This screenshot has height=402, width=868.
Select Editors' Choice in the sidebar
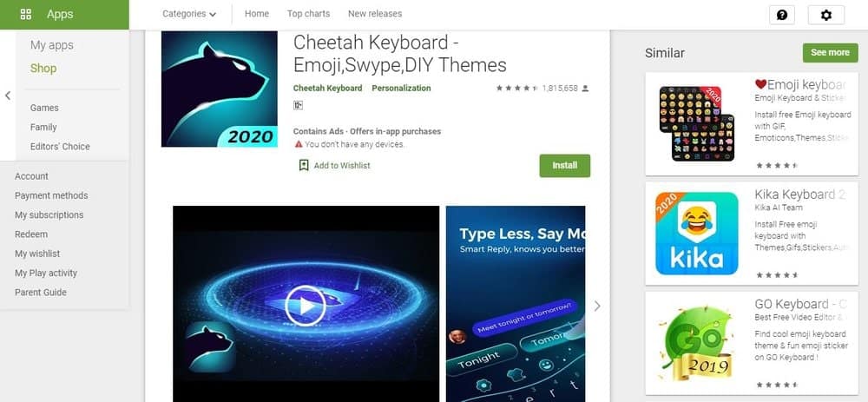click(60, 147)
